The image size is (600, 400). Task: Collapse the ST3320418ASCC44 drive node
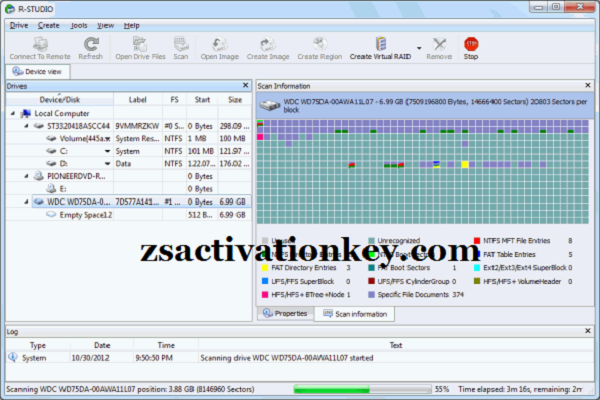point(26,126)
